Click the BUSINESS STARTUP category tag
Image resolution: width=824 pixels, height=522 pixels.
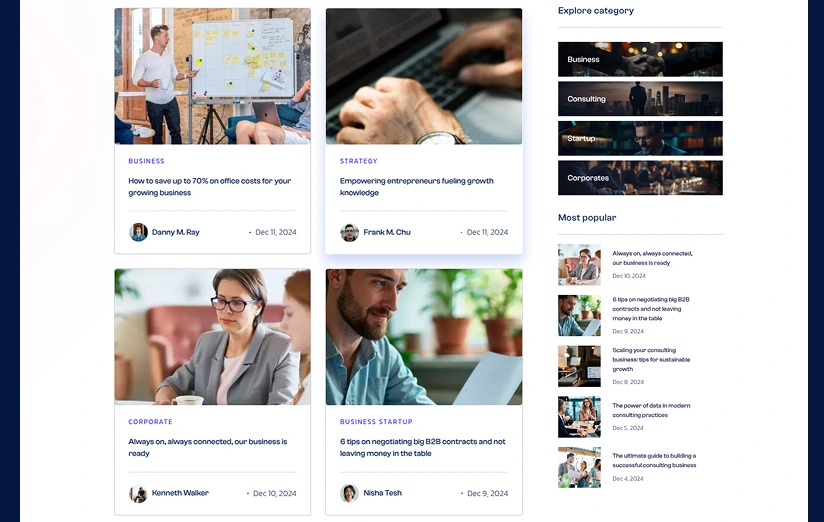tap(376, 422)
